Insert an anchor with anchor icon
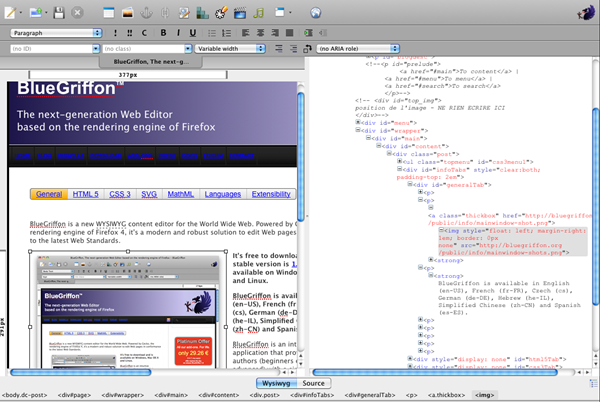The image size is (600, 402). 146,13
